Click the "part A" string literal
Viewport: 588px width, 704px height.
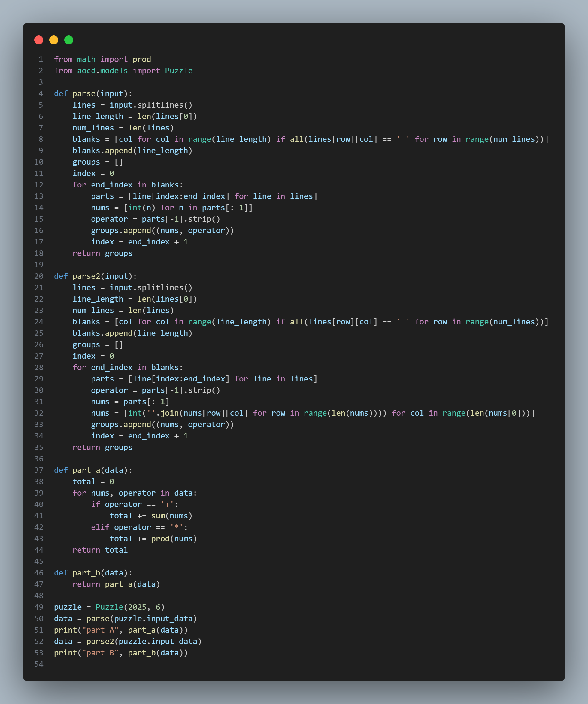coord(100,630)
